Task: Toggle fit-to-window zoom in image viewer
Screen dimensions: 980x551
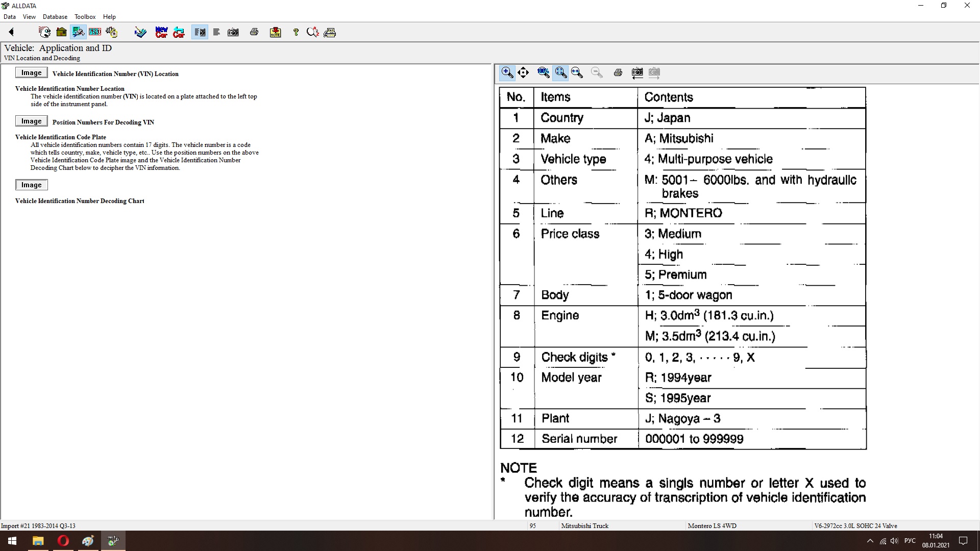Action: pos(560,72)
